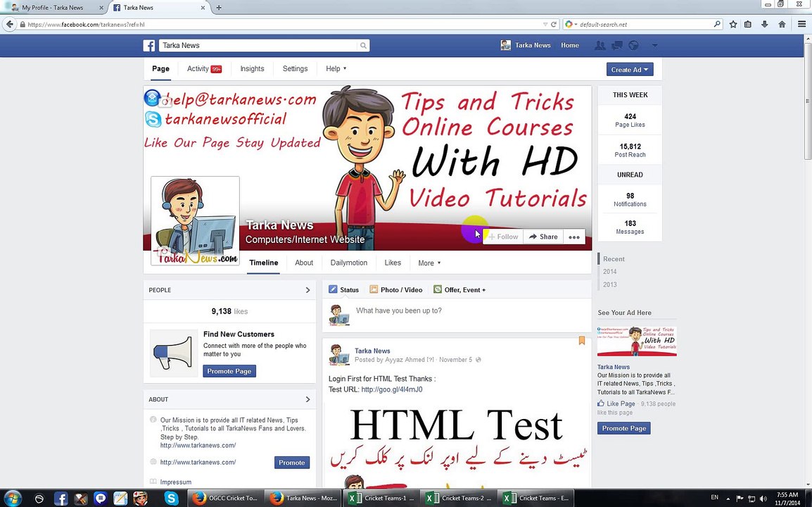Bookmark this page star icon
The width and height of the screenshot is (812, 507).
(x=733, y=25)
